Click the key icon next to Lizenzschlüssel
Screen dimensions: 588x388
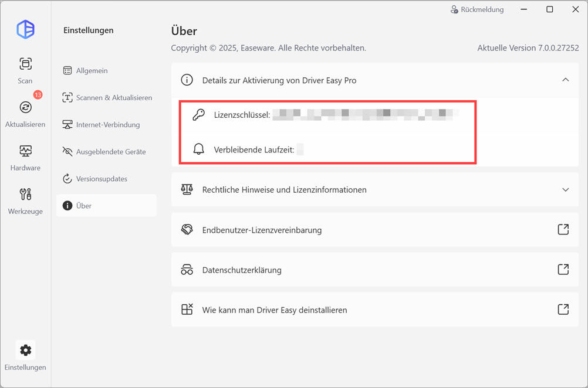[x=198, y=115]
